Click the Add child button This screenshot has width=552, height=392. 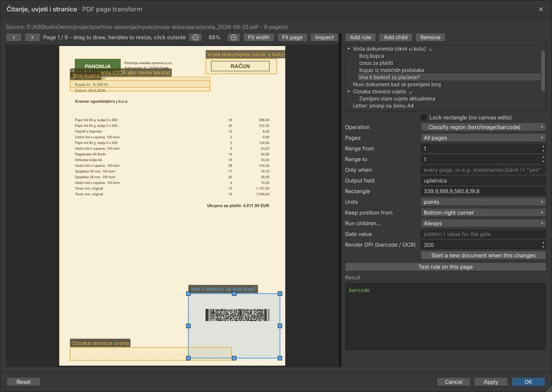coord(395,37)
